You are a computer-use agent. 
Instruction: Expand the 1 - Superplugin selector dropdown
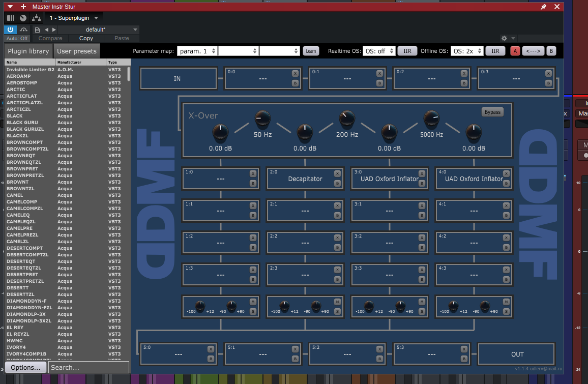click(x=96, y=18)
